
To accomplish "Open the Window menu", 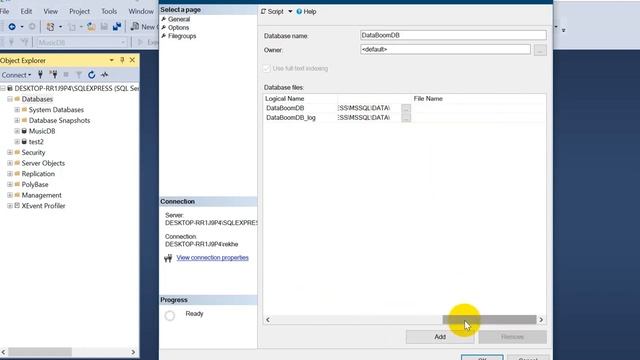I will point(141,11).
